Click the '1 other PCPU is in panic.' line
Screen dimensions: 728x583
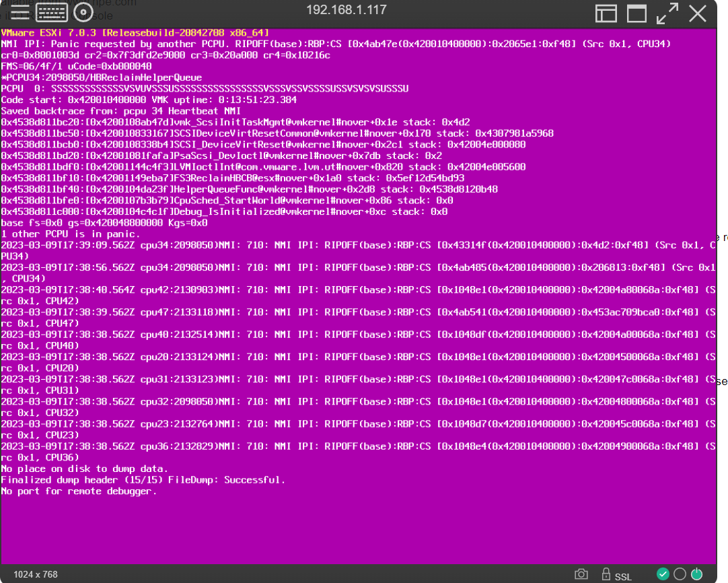coord(71,234)
